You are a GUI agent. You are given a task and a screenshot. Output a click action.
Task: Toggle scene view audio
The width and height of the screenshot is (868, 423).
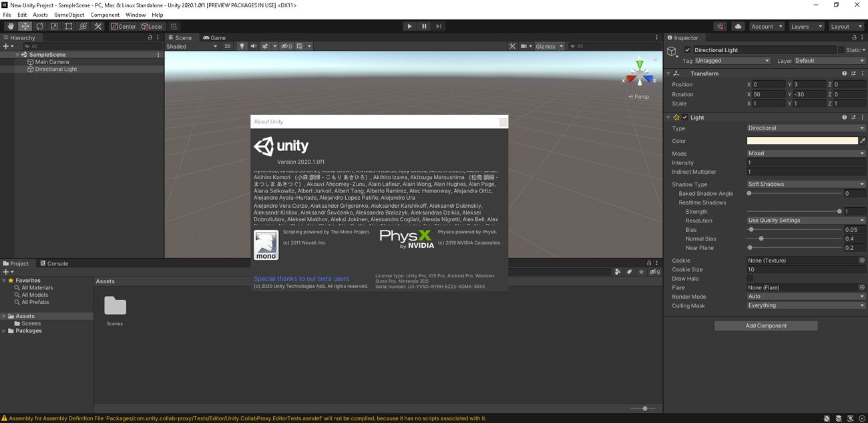tap(253, 45)
